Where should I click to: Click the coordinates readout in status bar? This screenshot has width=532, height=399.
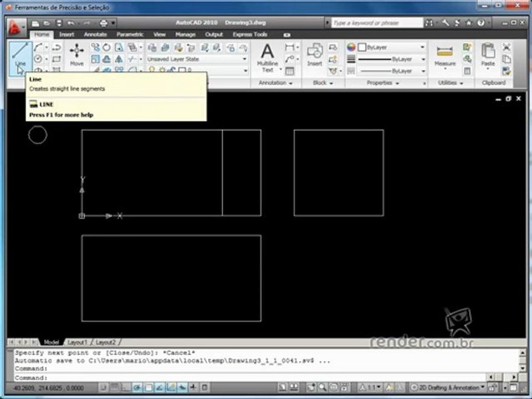point(49,387)
